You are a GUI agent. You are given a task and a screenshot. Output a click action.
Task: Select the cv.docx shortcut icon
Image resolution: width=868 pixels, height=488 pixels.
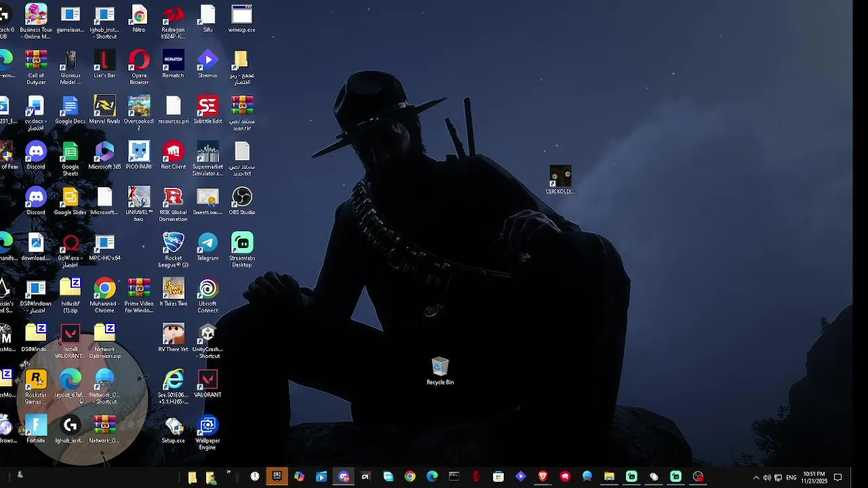click(36, 113)
